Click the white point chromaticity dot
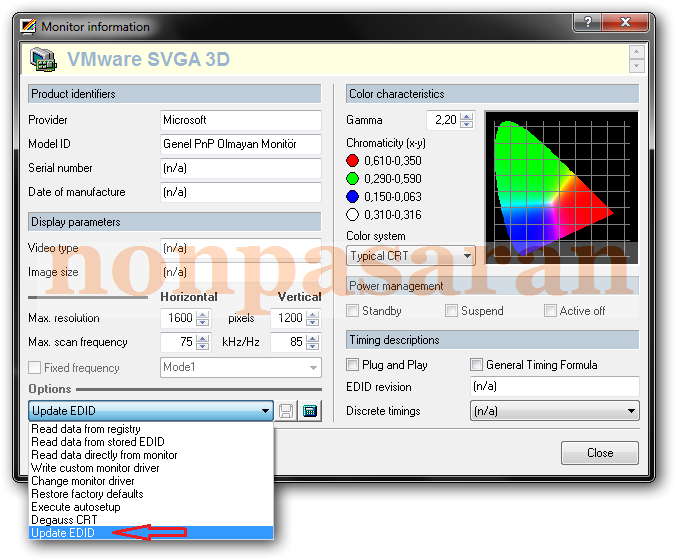This screenshot has width=676, height=560. point(352,215)
